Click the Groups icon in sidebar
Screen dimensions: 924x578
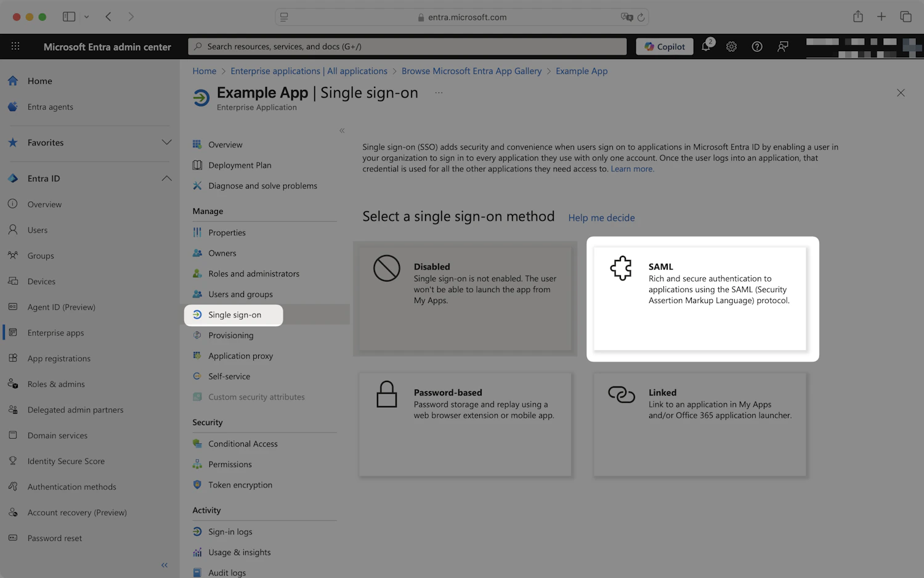pyautogui.click(x=13, y=255)
